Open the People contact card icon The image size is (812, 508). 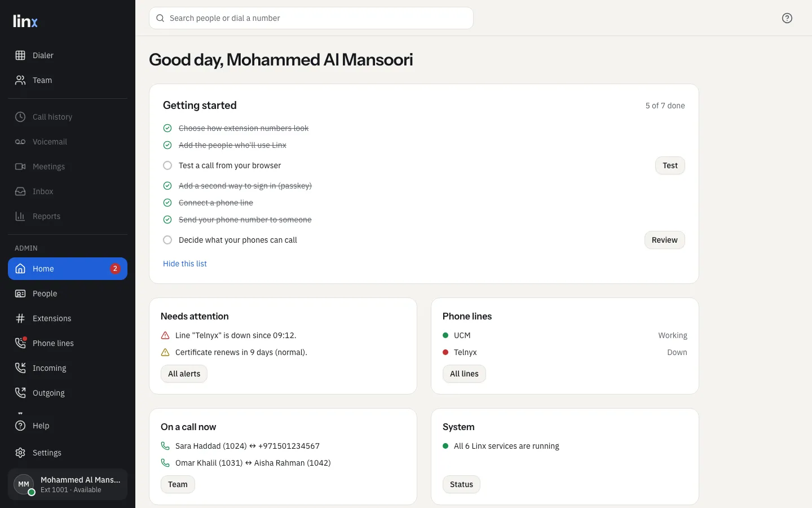click(20, 294)
